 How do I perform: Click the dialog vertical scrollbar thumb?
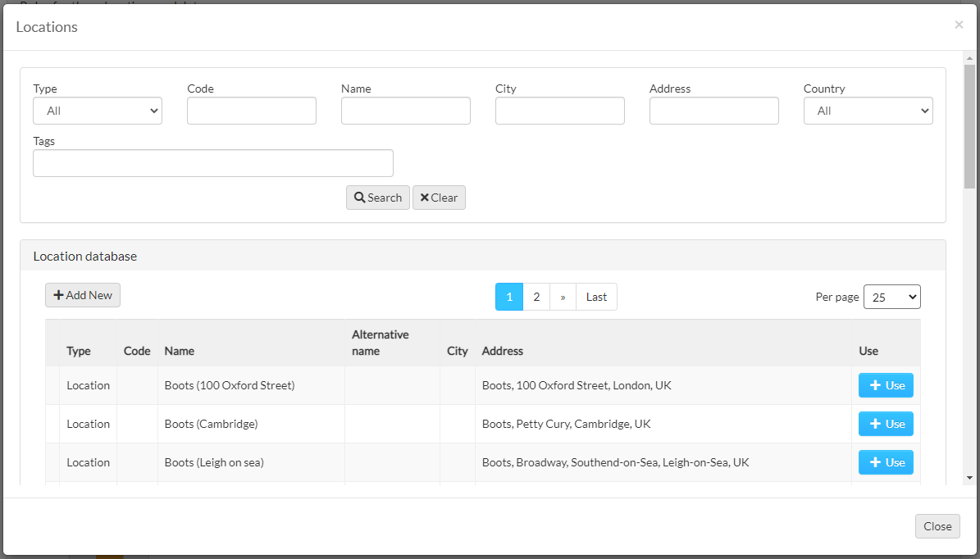pyautogui.click(x=969, y=125)
